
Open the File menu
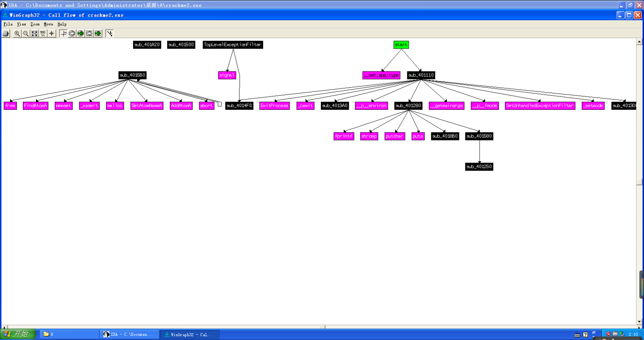pos(8,24)
